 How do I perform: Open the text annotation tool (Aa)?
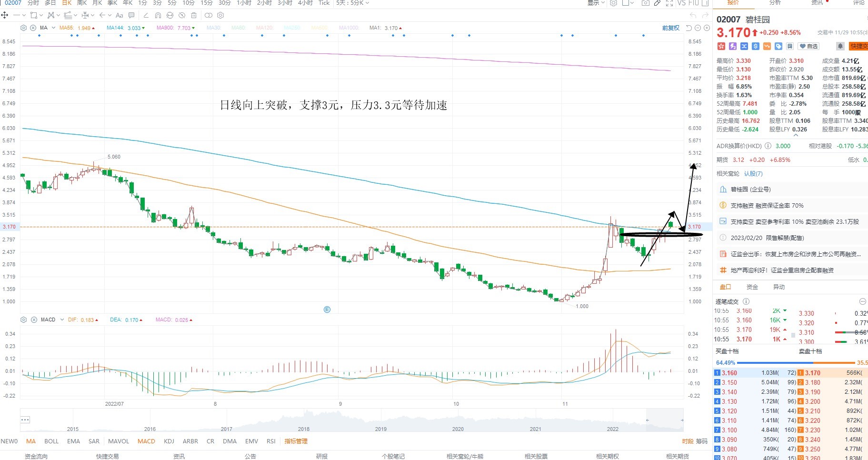119,15
